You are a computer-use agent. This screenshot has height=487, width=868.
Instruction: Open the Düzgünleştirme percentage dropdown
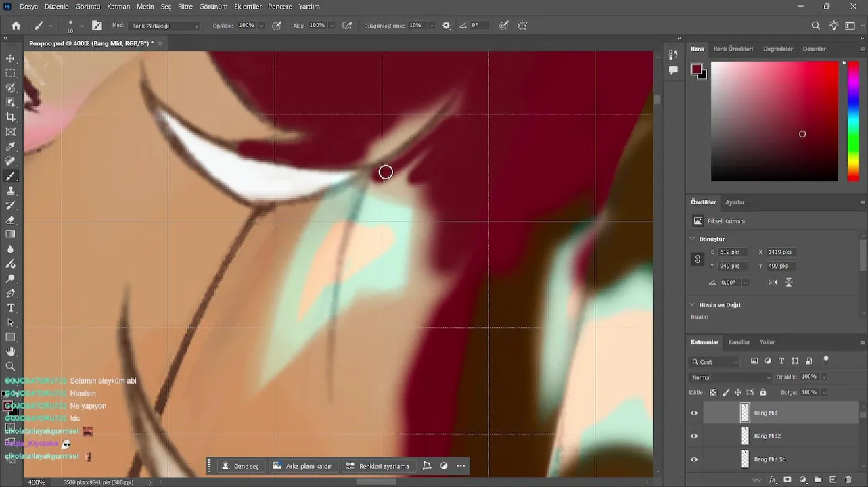coord(431,26)
